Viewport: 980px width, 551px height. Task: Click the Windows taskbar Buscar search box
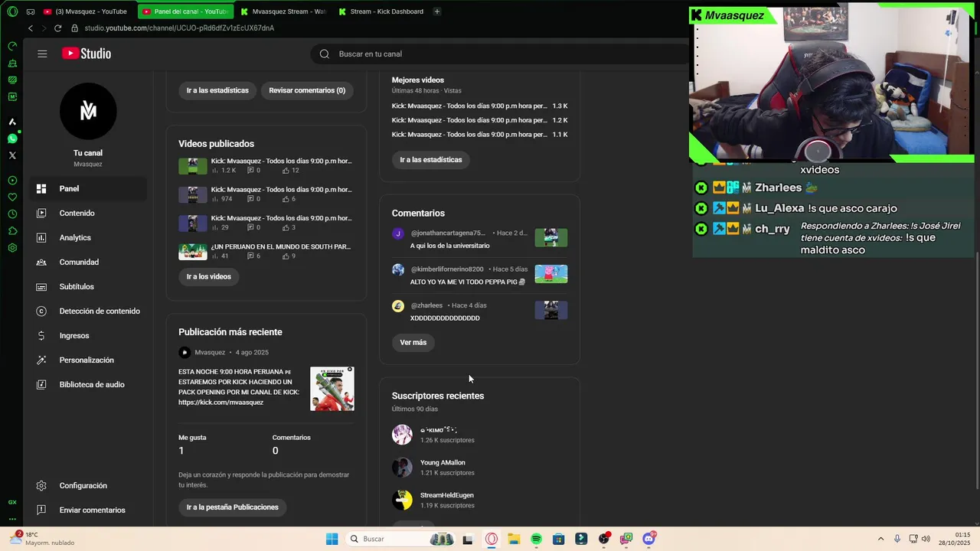[x=400, y=539]
